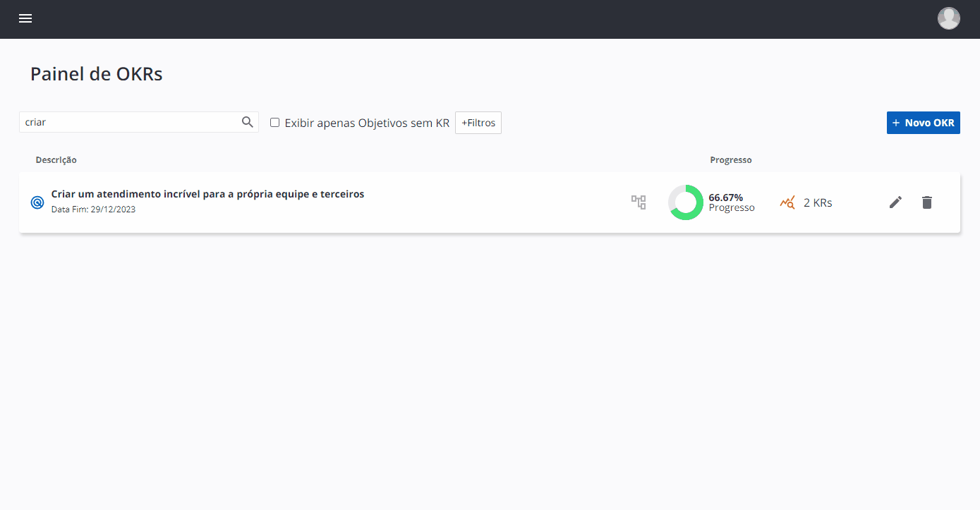Image resolution: width=980 pixels, height=510 pixels.
Task: Delete the objective with the trash icon
Action: coord(927,202)
